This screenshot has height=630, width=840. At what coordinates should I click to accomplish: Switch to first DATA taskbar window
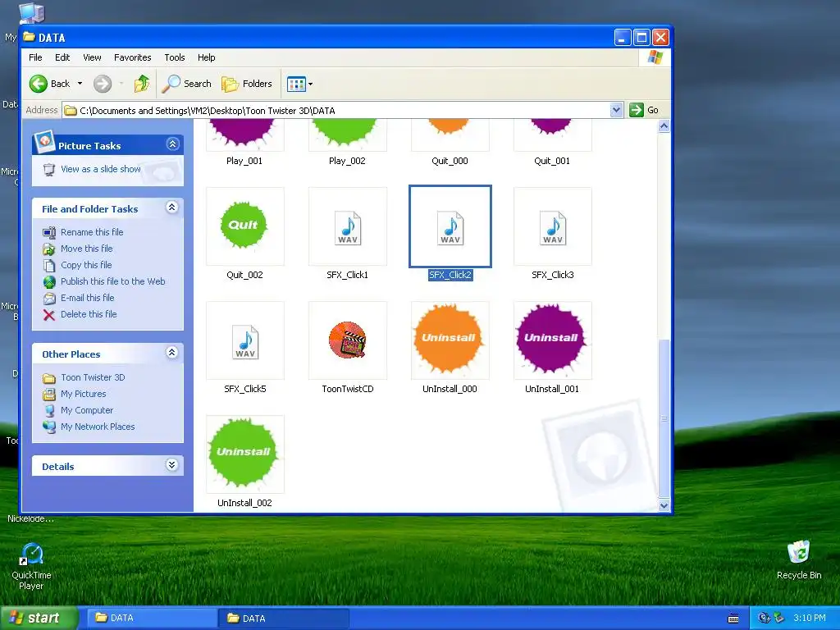153,618
